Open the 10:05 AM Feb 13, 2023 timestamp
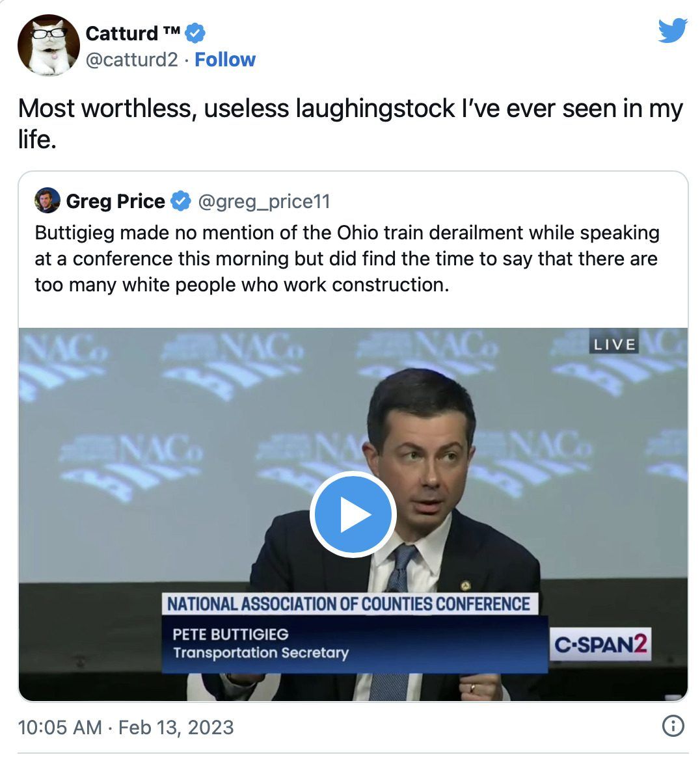 pos(126,727)
